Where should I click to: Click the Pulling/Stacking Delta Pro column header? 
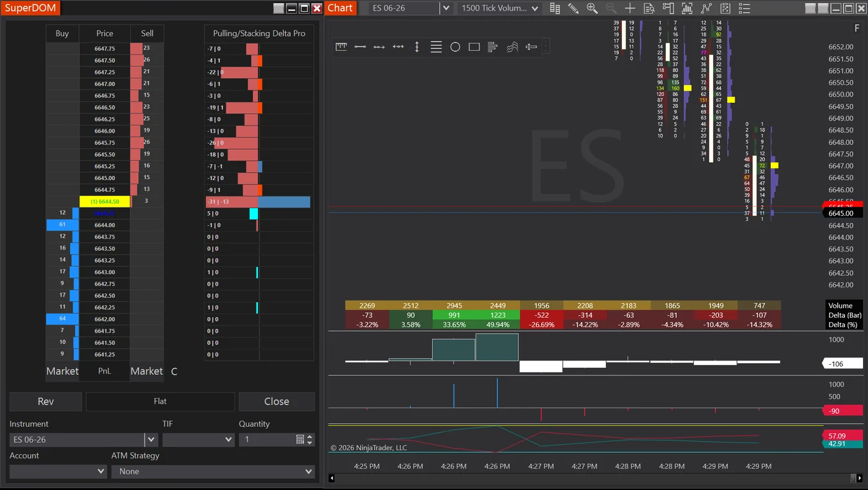pos(259,33)
